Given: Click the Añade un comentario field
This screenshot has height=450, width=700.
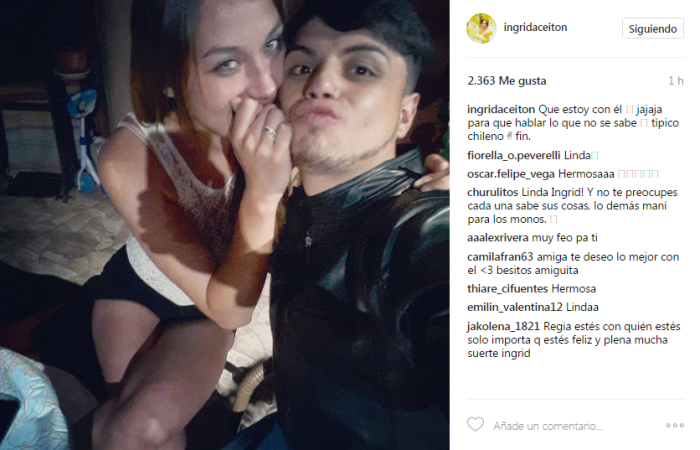Looking at the screenshot, I should 548,426.
